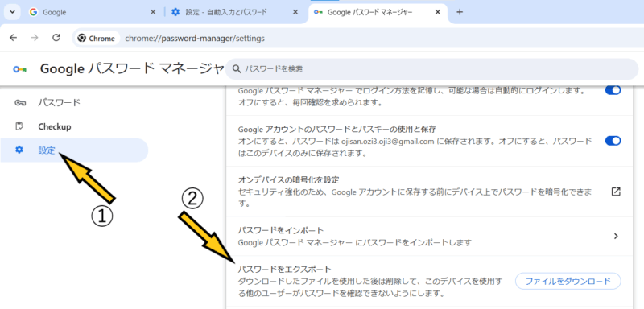
Task: Click the clipboard icon beside Checkup
Action: (19, 126)
